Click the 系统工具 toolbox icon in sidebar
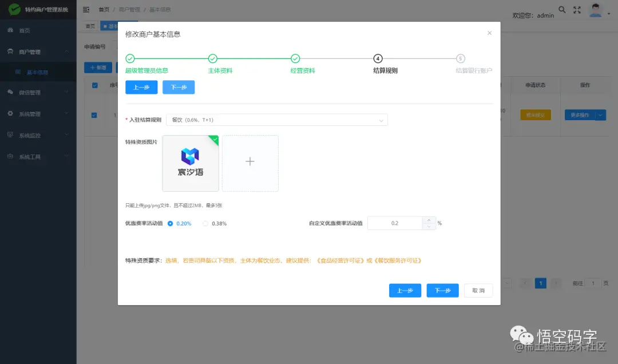The width and height of the screenshot is (618, 364). [10, 156]
